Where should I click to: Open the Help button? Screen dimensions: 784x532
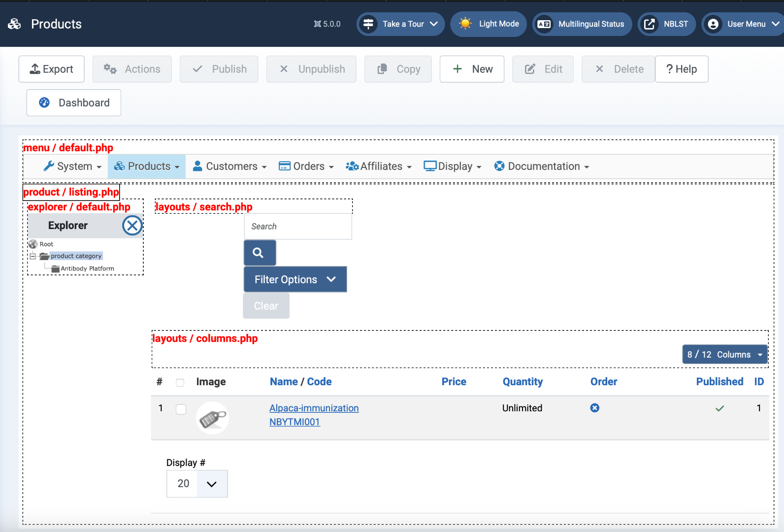682,69
